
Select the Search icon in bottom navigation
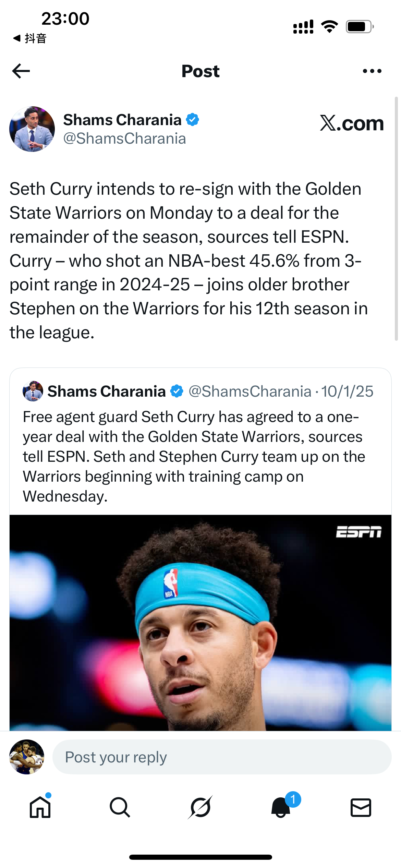(120, 807)
